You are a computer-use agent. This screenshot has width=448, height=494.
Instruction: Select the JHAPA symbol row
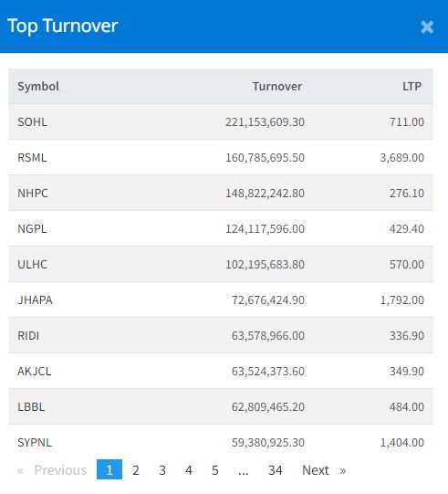point(221,300)
